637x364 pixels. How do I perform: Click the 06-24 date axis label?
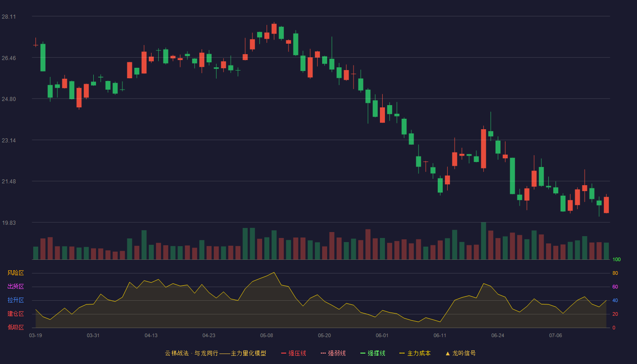pos(498,335)
